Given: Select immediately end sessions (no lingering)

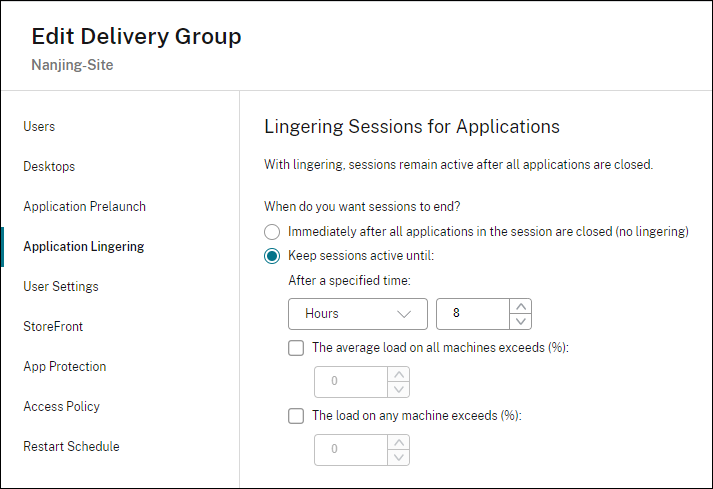Looking at the screenshot, I should pos(272,231).
